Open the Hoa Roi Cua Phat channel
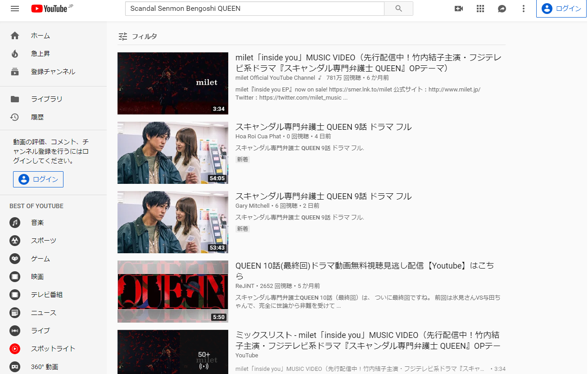This screenshot has width=588, height=374. tap(258, 136)
